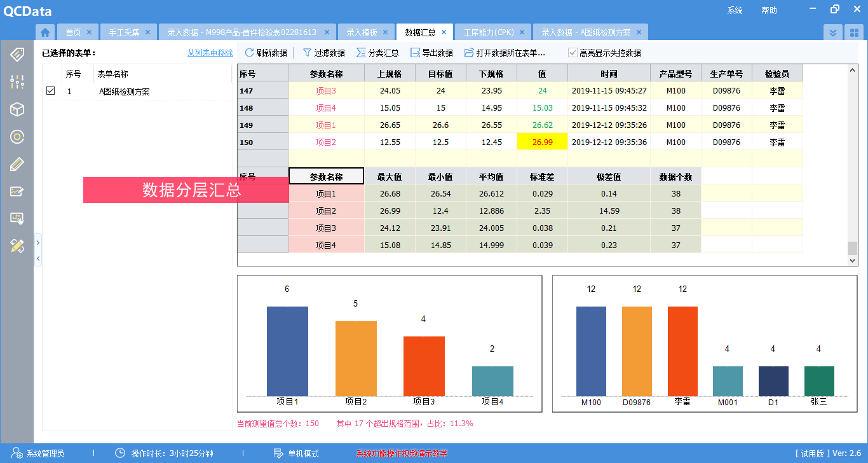This screenshot has height=463, width=868.
Task: Open the 系统 menu at top right
Action: tap(735, 10)
